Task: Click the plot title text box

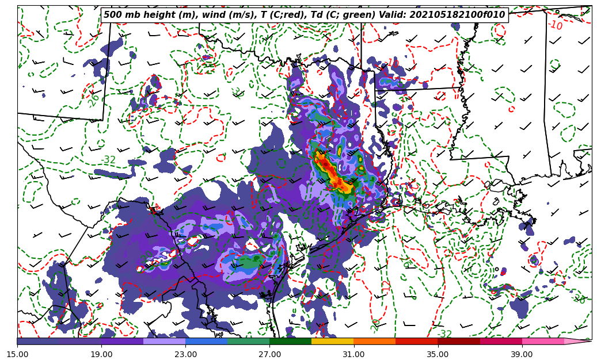Action: coord(304,15)
